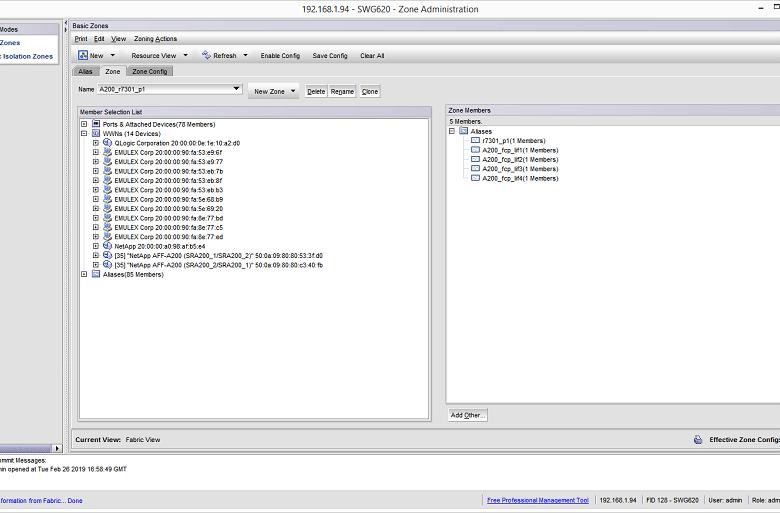
Task: Open the Edit menu
Action: click(99, 39)
